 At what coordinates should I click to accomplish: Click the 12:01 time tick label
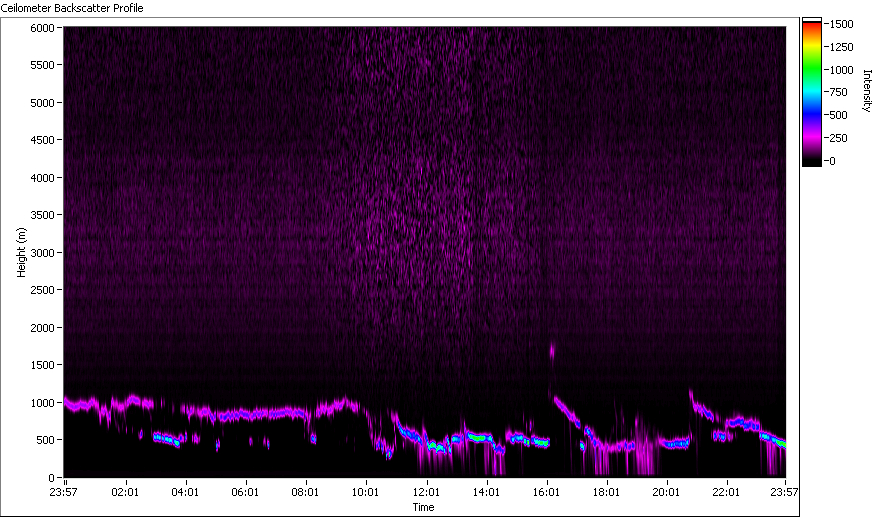point(426,492)
